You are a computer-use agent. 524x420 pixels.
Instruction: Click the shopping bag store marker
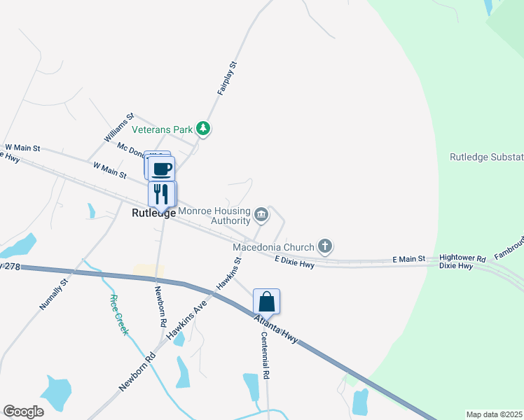(266, 303)
